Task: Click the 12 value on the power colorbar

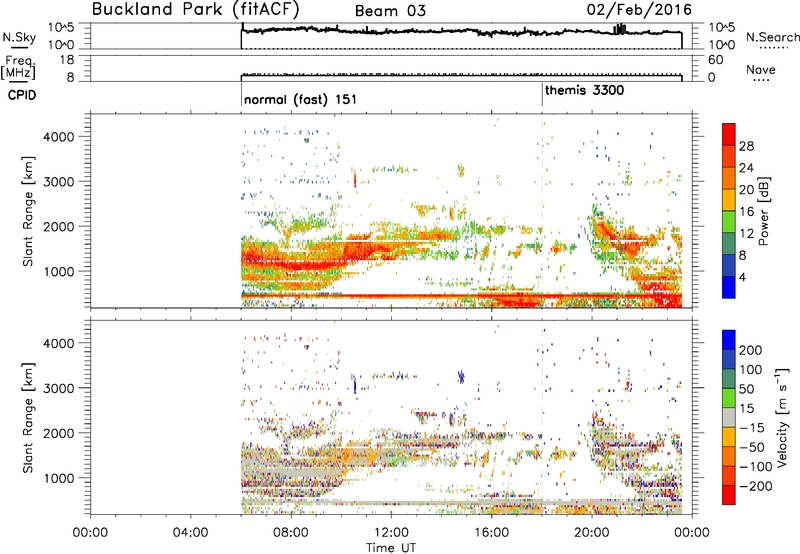Action: (x=746, y=234)
